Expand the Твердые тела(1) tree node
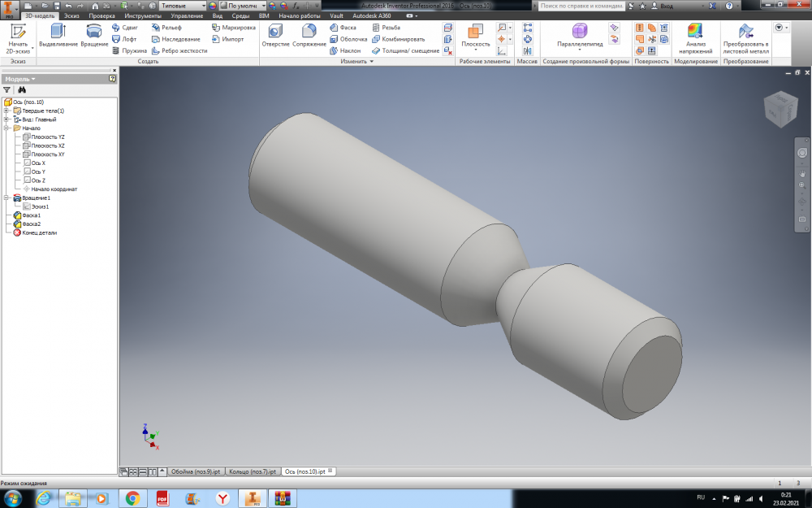This screenshot has height=508, width=812. pos(6,111)
